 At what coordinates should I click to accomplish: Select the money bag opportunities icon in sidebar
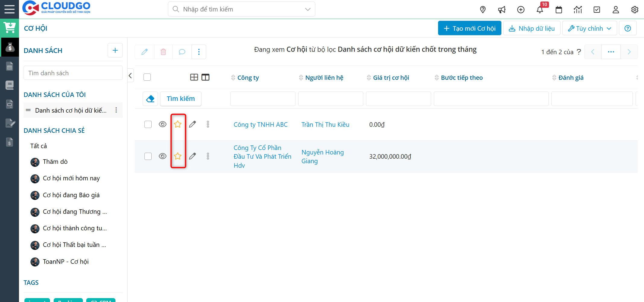(x=10, y=47)
